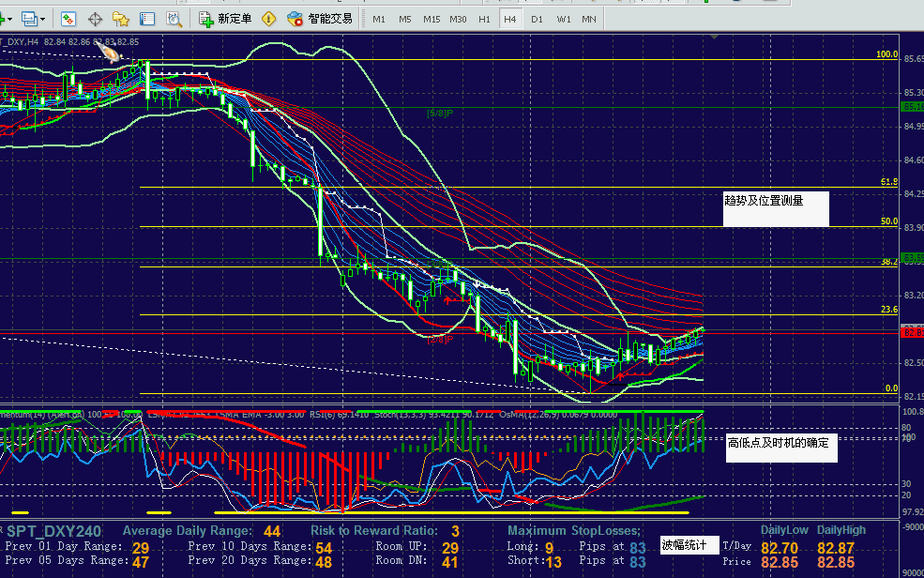Open the Navigator folder-star icon
The height and width of the screenshot is (578, 924).
pyautogui.click(x=121, y=19)
